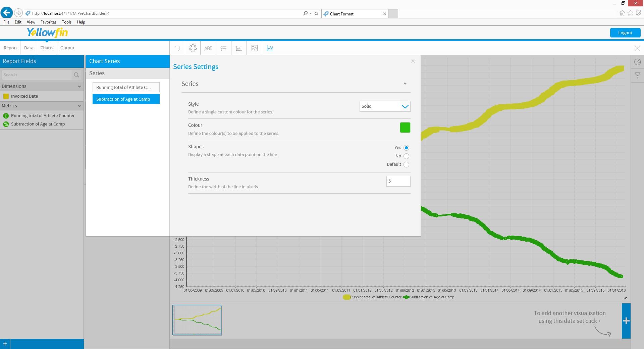Open a new browser tab
Screen dimensions: 644x349
click(x=393, y=14)
